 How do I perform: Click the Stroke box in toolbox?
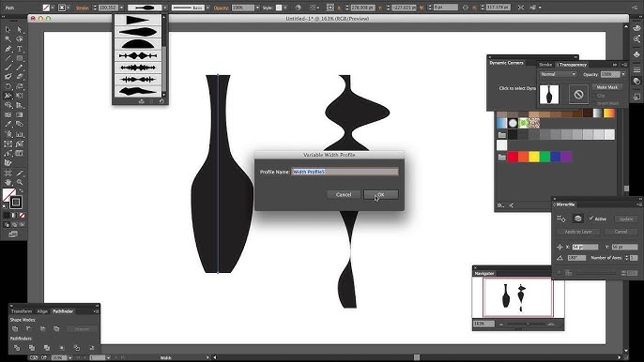(x=16, y=202)
